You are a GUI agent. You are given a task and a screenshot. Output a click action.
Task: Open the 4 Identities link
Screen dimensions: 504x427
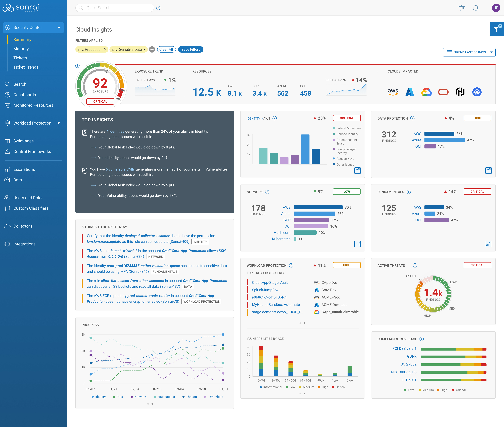pyautogui.click(x=115, y=131)
